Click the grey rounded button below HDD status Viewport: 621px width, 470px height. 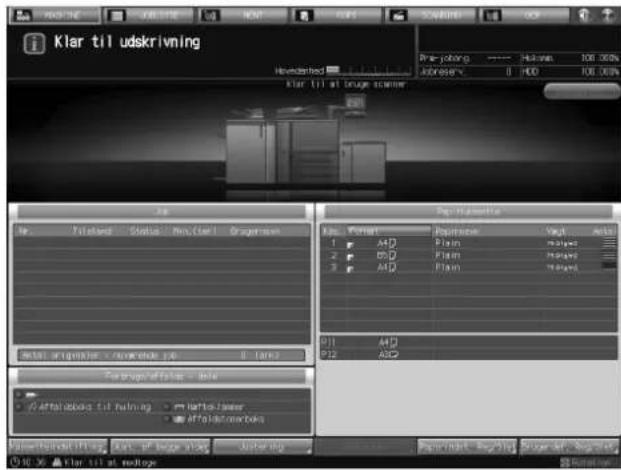pyautogui.click(x=581, y=91)
